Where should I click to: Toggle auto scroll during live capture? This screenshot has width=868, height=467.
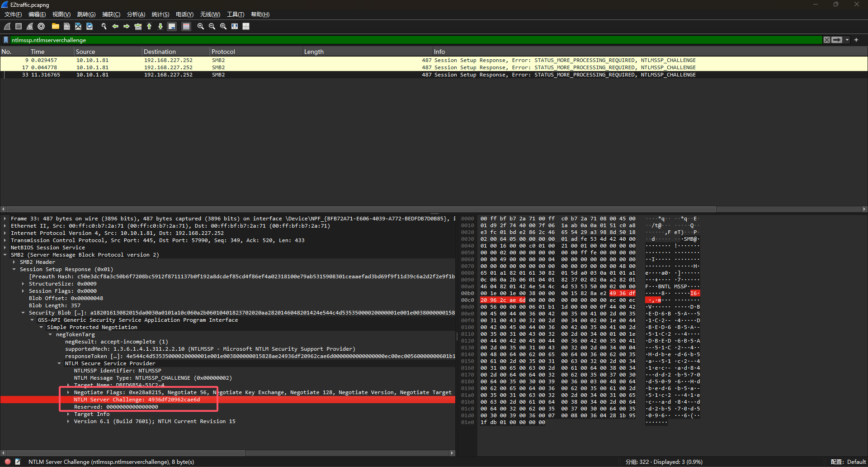click(x=172, y=27)
